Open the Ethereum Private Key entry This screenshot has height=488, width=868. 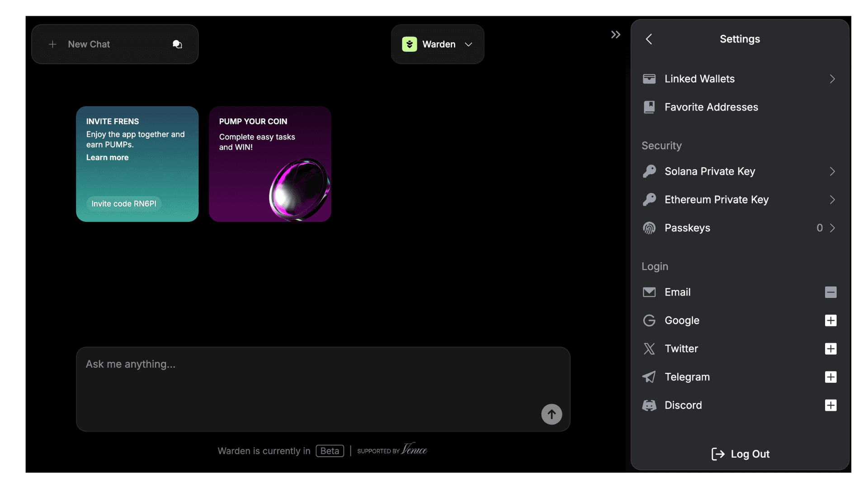tap(716, 200)
